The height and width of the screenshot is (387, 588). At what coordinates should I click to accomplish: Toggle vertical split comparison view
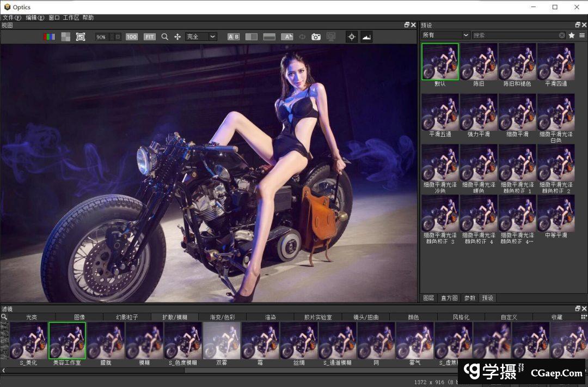[252, 37]
